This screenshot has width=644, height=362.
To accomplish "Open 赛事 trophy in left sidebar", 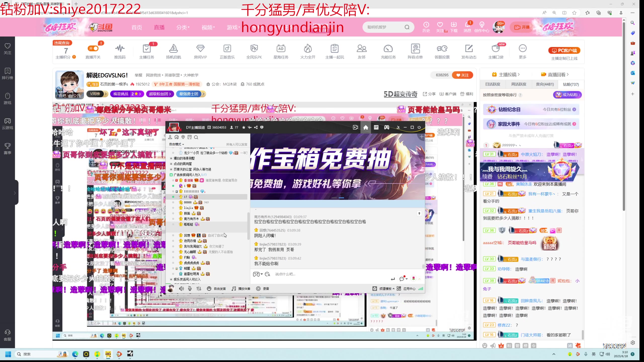I will coord(8,149).
